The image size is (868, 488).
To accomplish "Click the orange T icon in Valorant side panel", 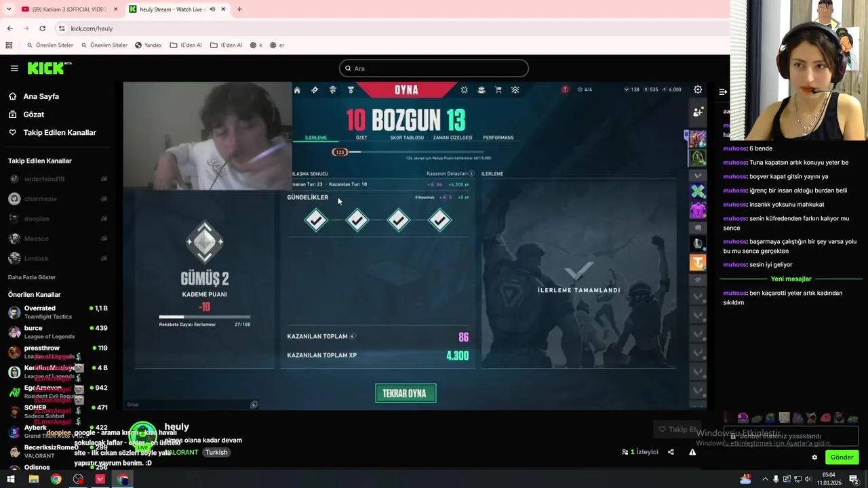I will (698, 262).
